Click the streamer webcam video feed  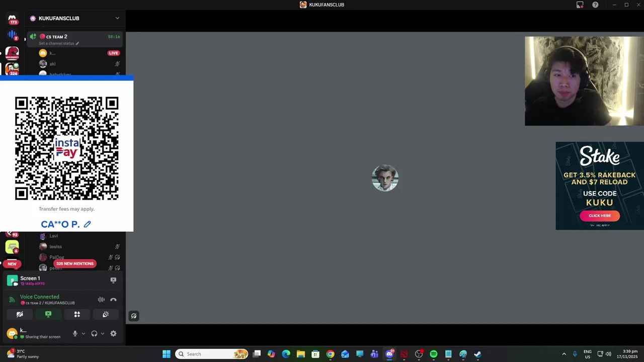click(x=584, y=81)
